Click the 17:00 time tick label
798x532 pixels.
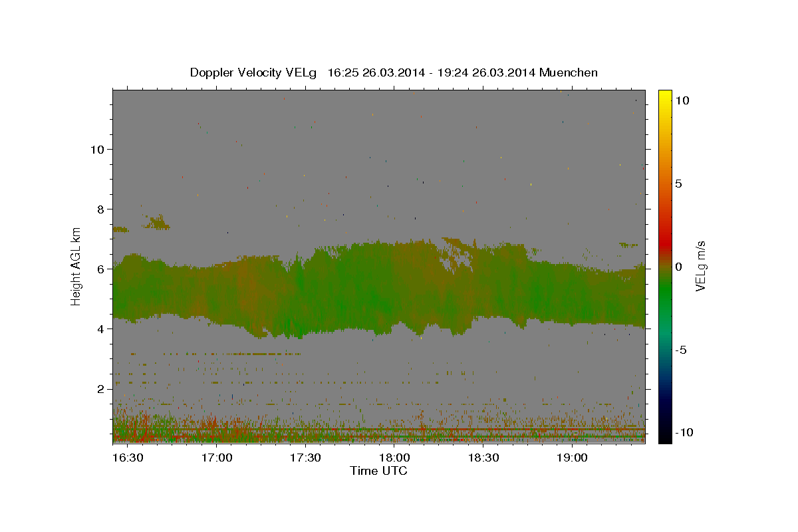tap(217, 458)
